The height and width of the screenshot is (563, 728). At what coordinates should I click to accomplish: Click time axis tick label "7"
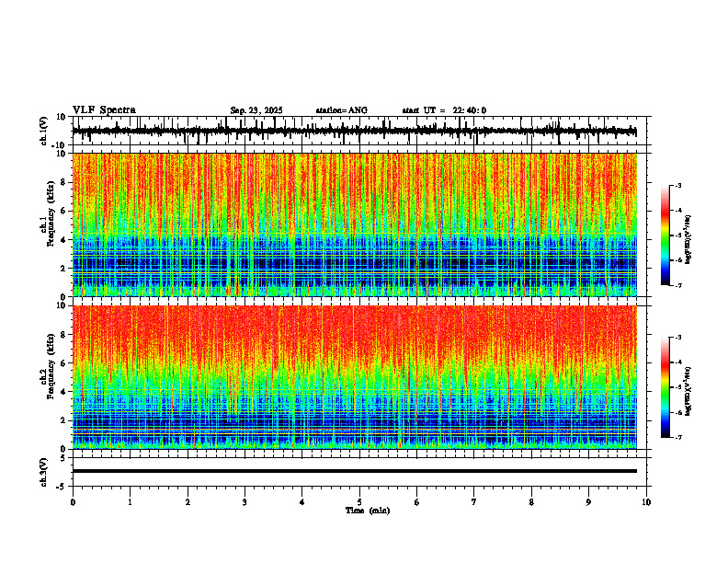click(x=474, y=502)
